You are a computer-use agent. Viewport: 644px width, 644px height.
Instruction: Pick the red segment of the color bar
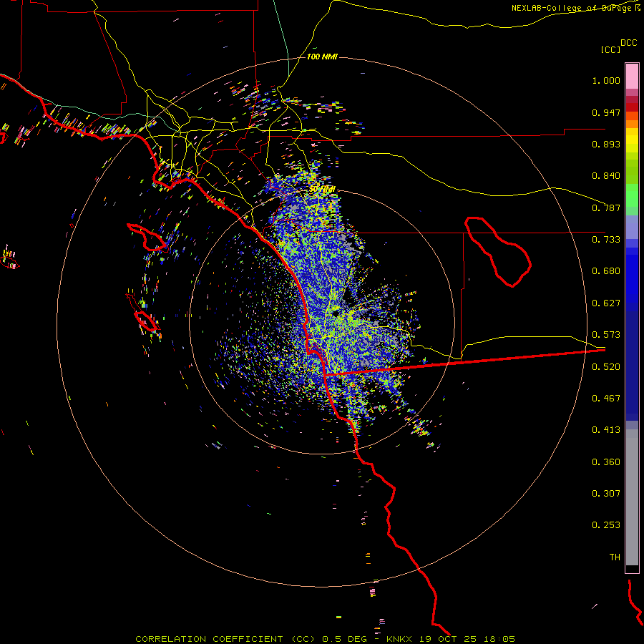[632, 107]
